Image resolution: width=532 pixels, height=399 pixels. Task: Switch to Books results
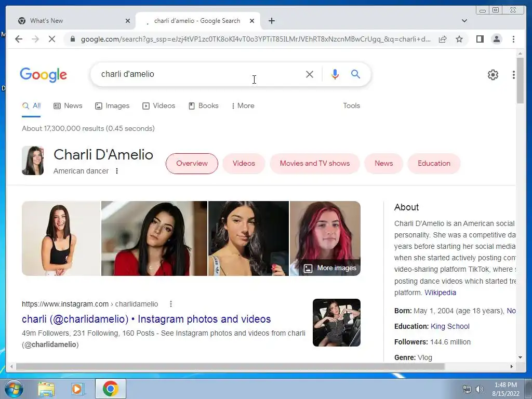203,106
